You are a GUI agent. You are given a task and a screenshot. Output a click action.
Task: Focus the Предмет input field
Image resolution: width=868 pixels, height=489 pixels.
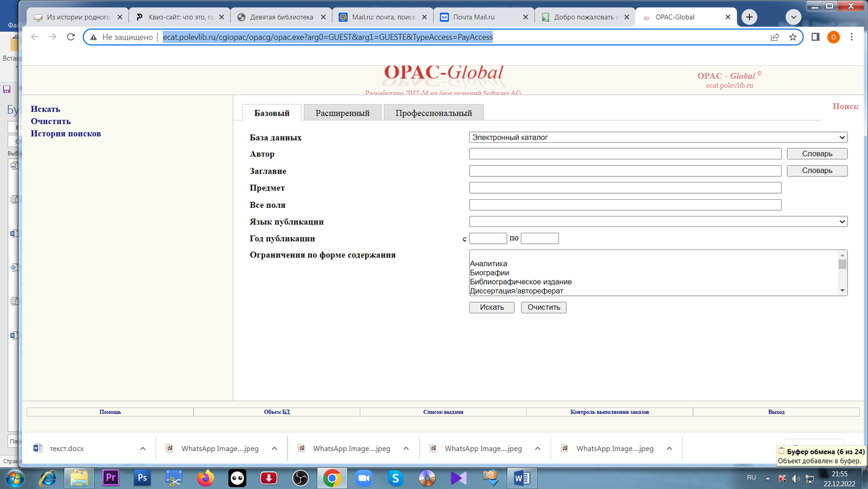click(x=625, y=187)
